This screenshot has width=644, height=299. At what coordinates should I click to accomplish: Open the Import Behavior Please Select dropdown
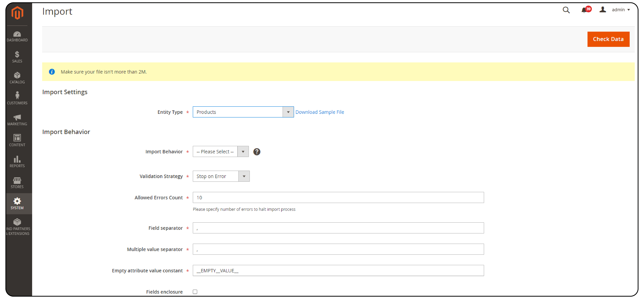[221, 151]
